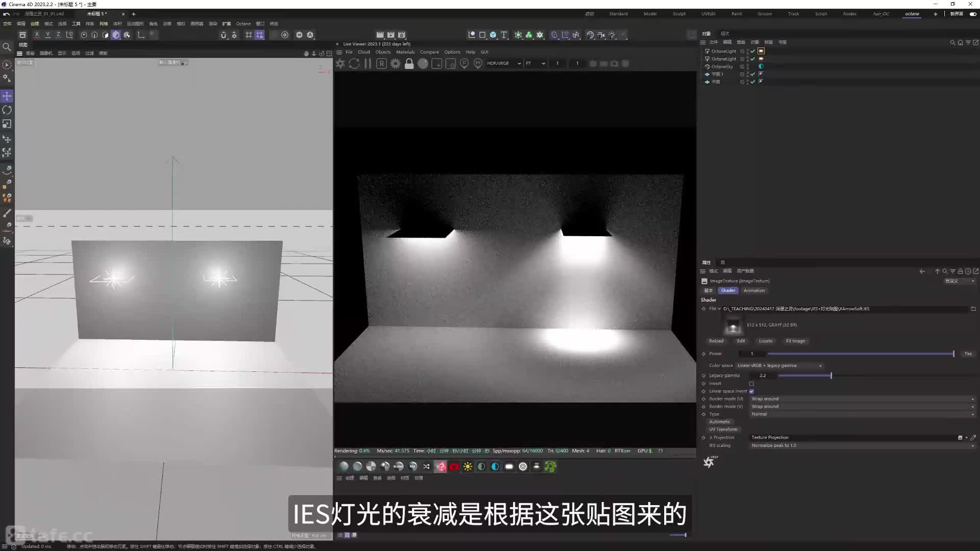Close the 未标题 5 document tab
980x551 pixels.
[x=123, y=14]
